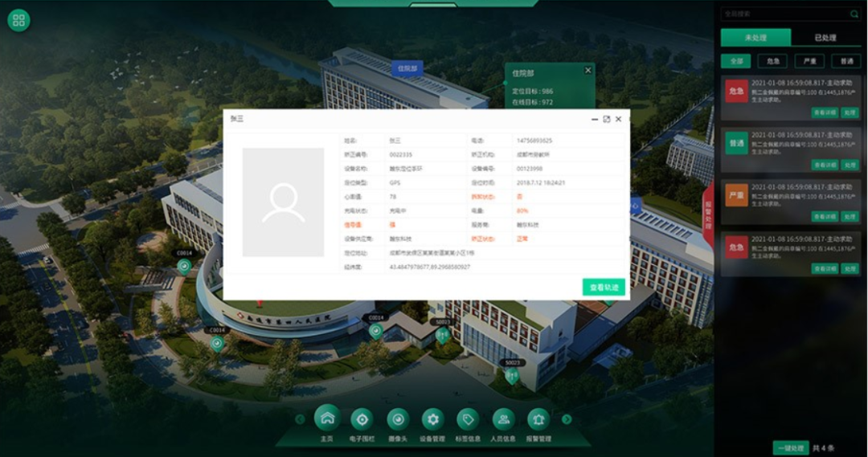Maximize the 张三 detail dialog
The width and height of the screenshot is (868, 457).
606,119
